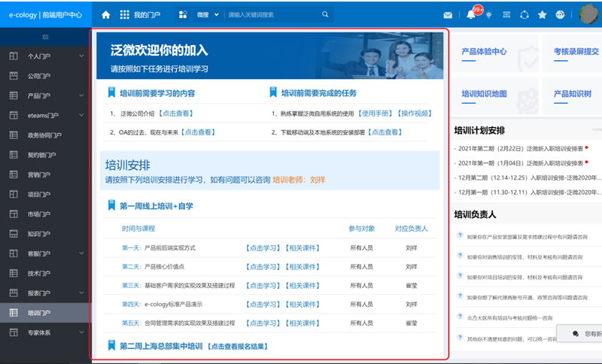Open 相关课件 for 第四天 e-cology course
The width and height of the screenshot is (602, 364).
point(303,305)
